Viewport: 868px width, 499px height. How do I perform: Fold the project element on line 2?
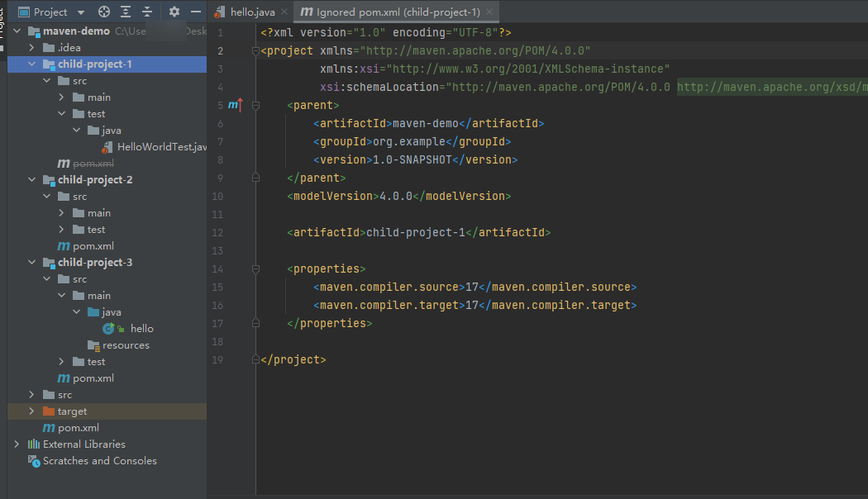[x=255, y=51]
